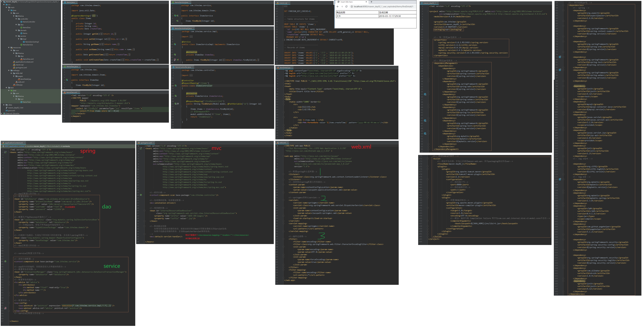Viewport: 644px width, 329px height.
Task: Close the ItemsDao.xml tab
Action: point(78,92)
